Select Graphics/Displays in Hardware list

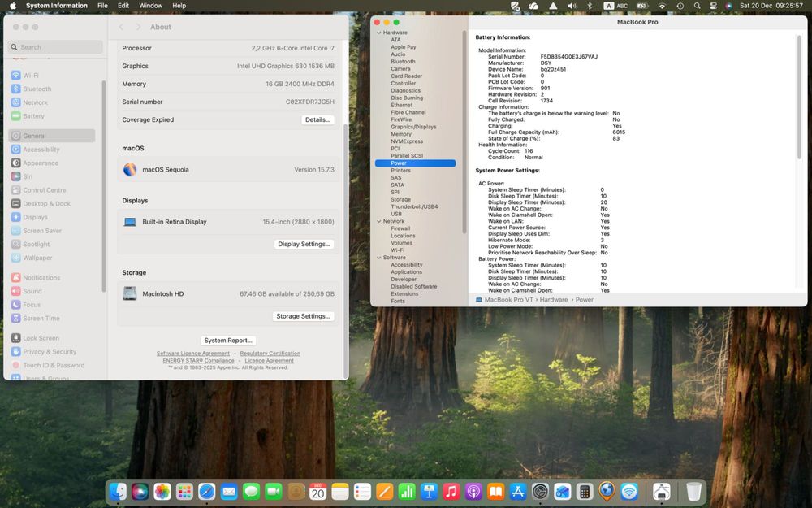413,127
